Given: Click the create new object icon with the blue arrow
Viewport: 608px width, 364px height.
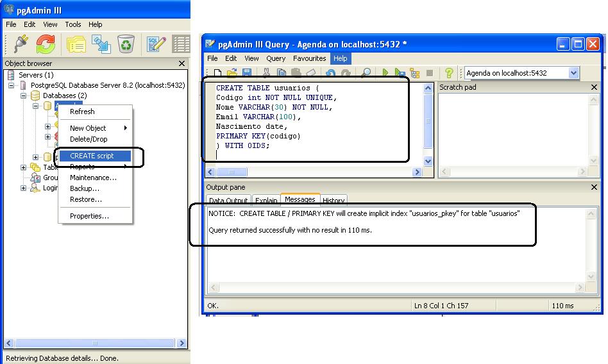Looking at the screenshot, I should tap(101, 44).
